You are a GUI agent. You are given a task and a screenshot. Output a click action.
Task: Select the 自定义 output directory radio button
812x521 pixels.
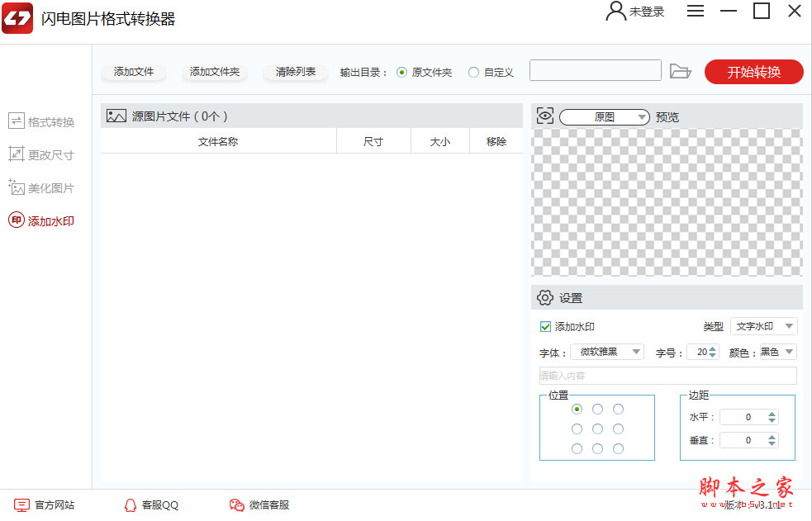point(473,72)
